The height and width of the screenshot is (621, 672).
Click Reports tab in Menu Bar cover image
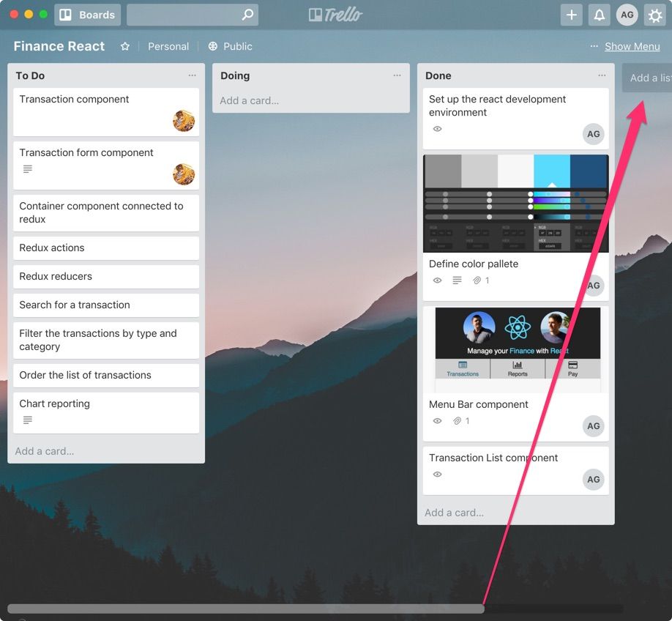click(518, 369)
